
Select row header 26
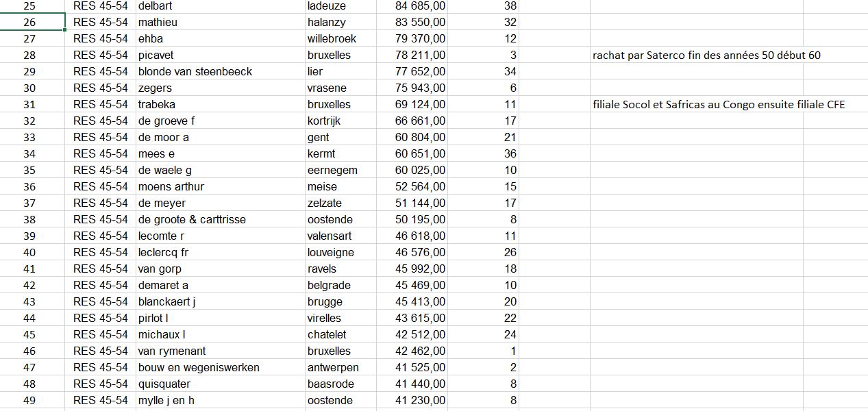click(29, 22)
